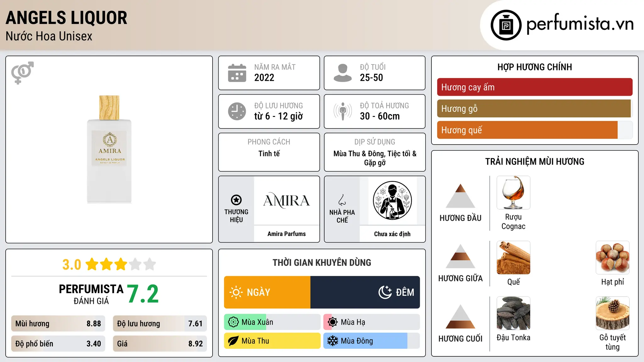Click the HƯƠNG ĐẦU label
Screen dimensions: 644x362
[460, 218]
